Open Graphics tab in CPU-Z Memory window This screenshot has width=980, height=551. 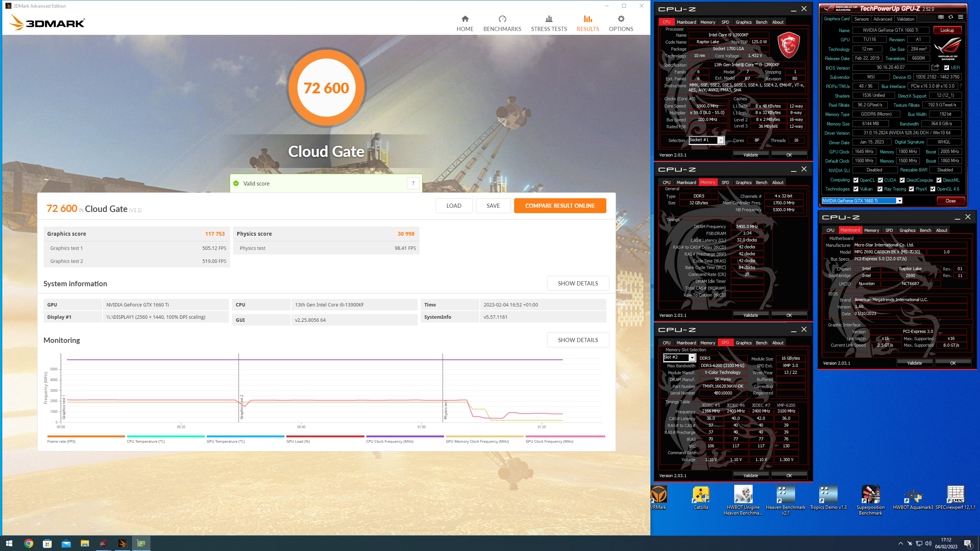tap(743, 183)
